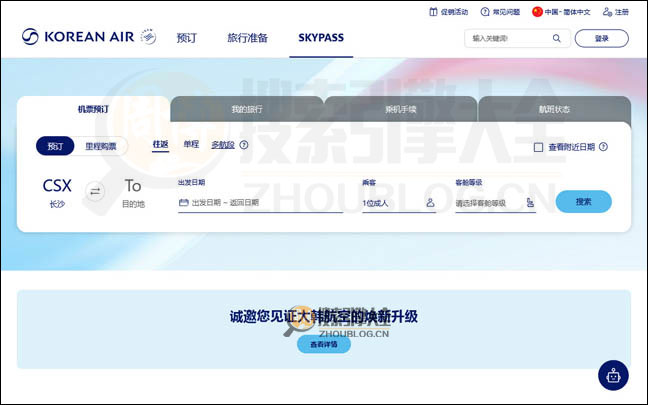648x405 pixels.
Task: Choose destination in To 目的地
Action: [133, 192]
